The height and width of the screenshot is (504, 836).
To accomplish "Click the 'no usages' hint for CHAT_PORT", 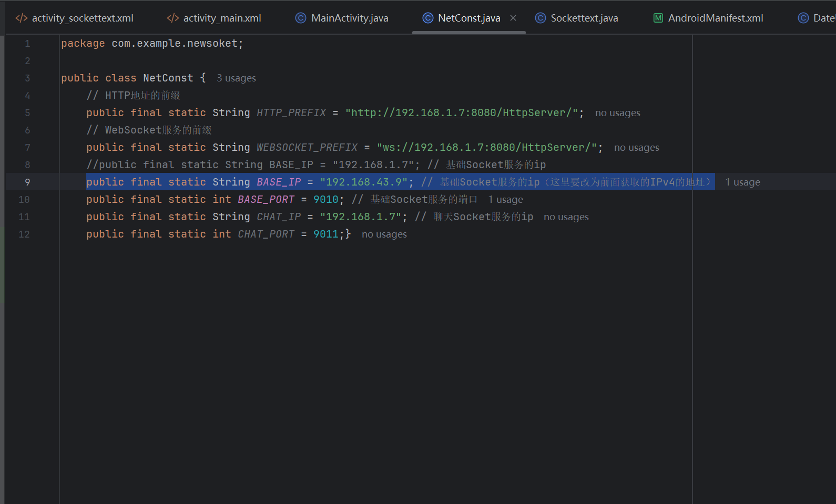I will [384, 234].
